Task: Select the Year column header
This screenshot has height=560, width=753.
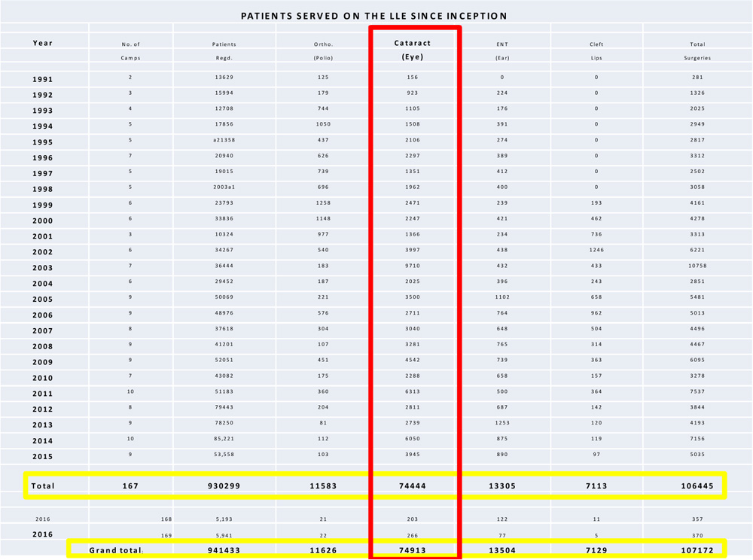Action: coord(43,43)
